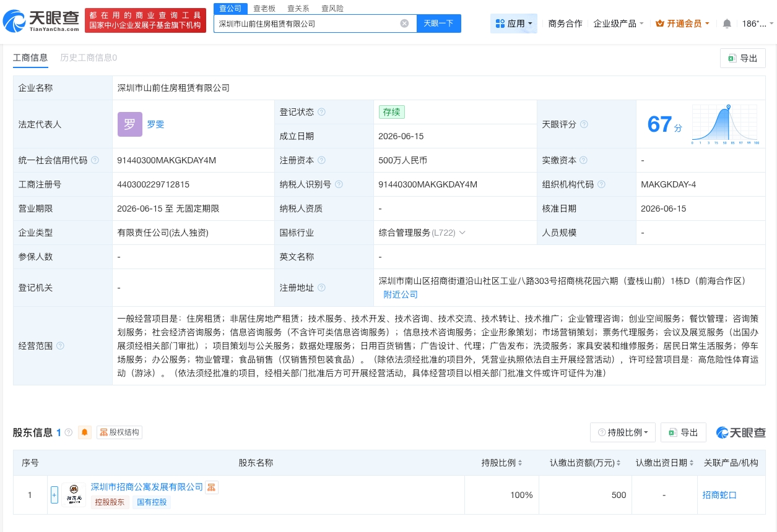Select the 查公司 search tab
Image resolution: width=777 pixels, height=532 pixels.
[x=231, y=8]
